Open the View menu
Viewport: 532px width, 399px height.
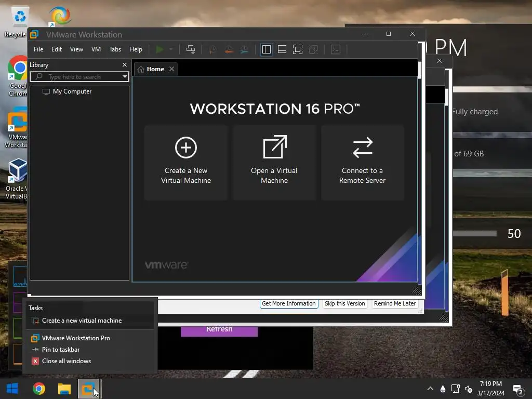click(x=76, y=49)
